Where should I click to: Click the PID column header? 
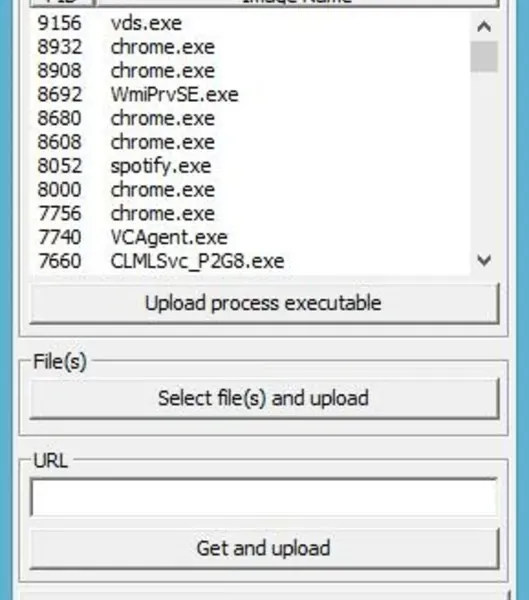coord(62,2)
